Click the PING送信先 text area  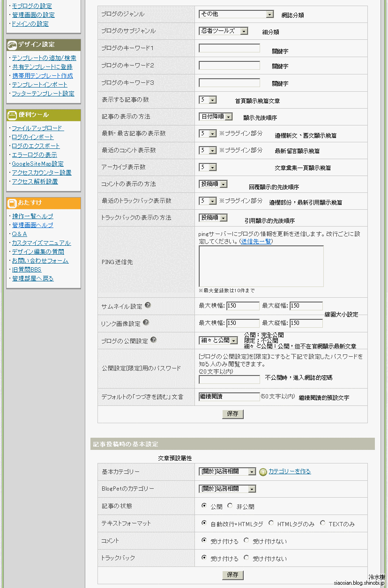[261, 266]
